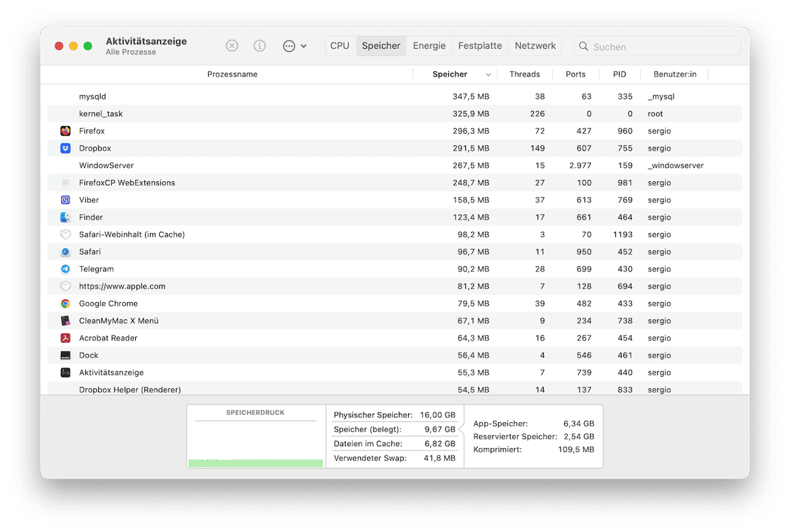Screen dimensions: 790x532
Task: Open process info with the (i) icon
Action: pos(260,46)
